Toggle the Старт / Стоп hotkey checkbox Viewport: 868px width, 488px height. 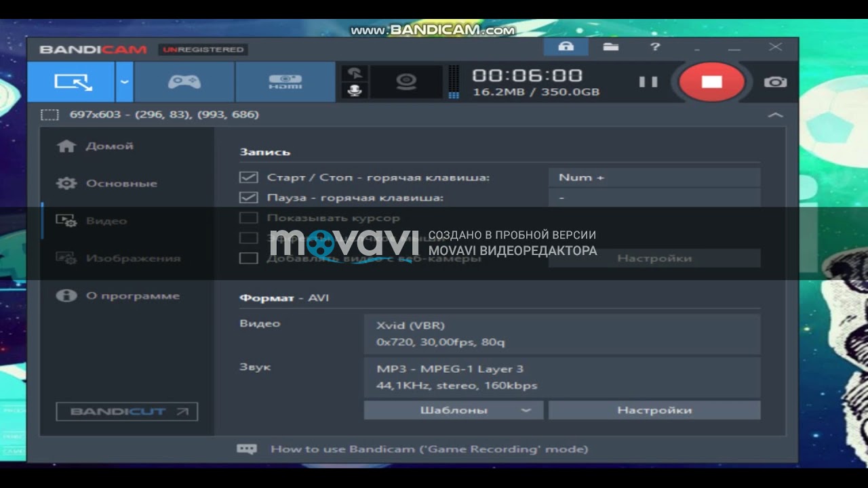tap(249, 178)
